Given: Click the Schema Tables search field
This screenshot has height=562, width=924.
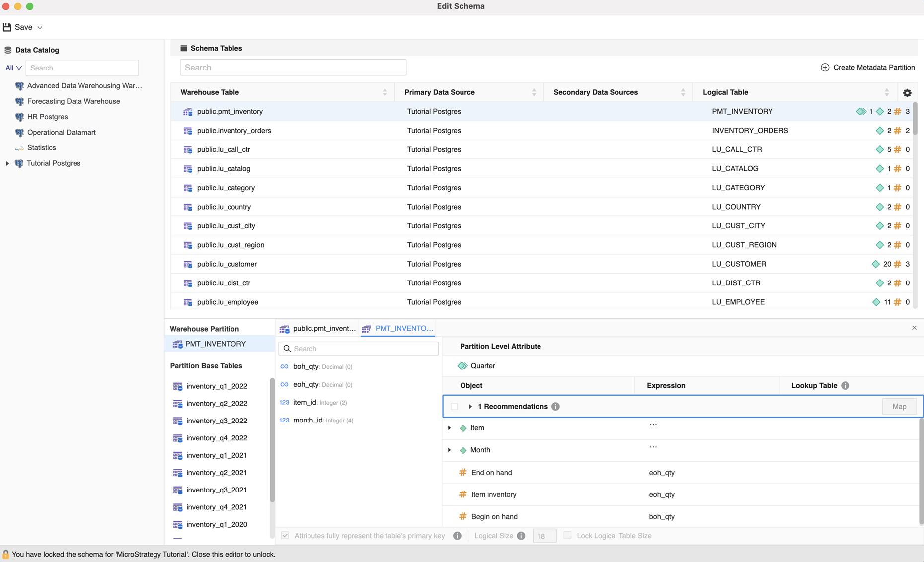Looking at the screenshot, I should (293, 68).
